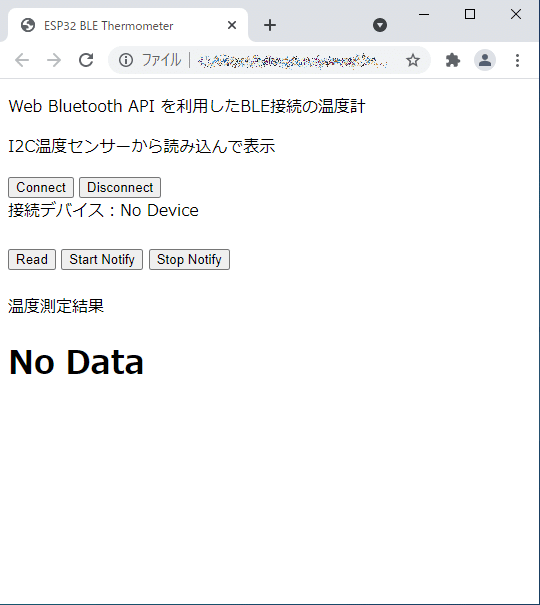Minimize the browser window
Image resolution: width=540 pixels, height=605 pixels.
point(424,14)
